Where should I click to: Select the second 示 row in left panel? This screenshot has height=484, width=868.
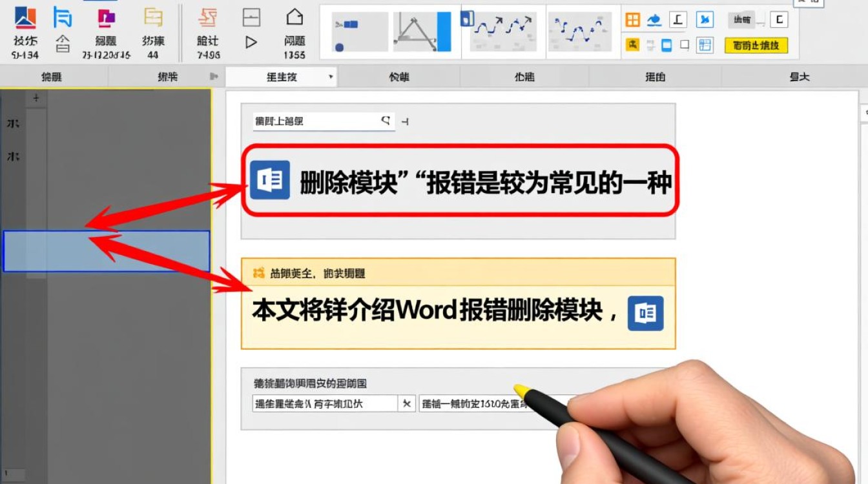coord(13,156)
